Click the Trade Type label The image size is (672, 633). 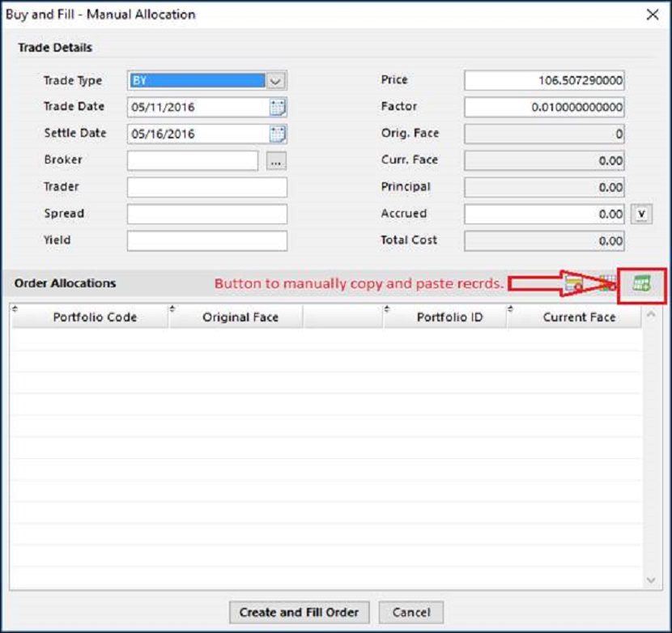tap(73, 81)
